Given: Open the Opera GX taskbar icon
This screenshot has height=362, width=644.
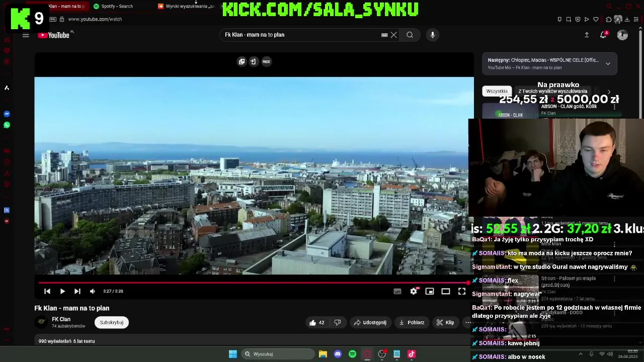Looking at the screenshot, I should (367, 354).
